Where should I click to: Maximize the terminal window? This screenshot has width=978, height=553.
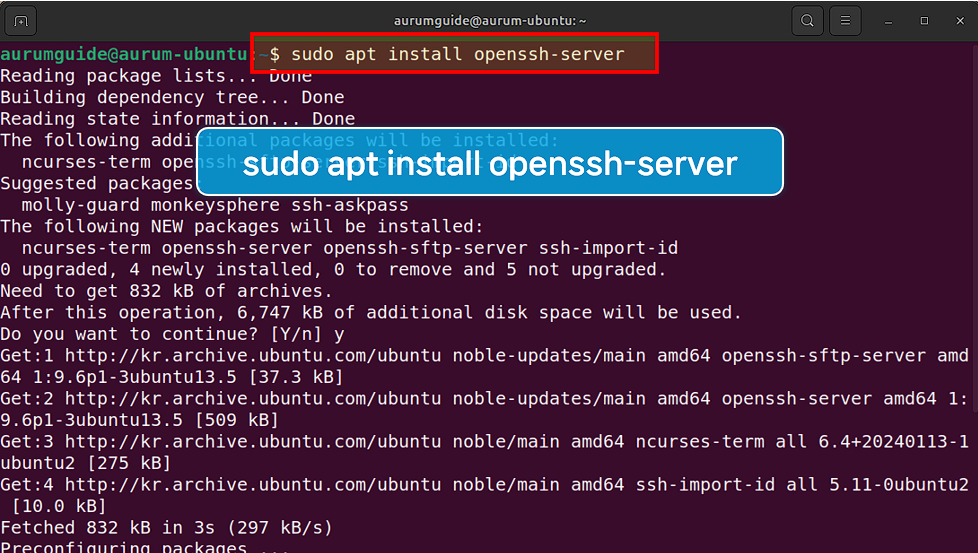pos(924,21)
